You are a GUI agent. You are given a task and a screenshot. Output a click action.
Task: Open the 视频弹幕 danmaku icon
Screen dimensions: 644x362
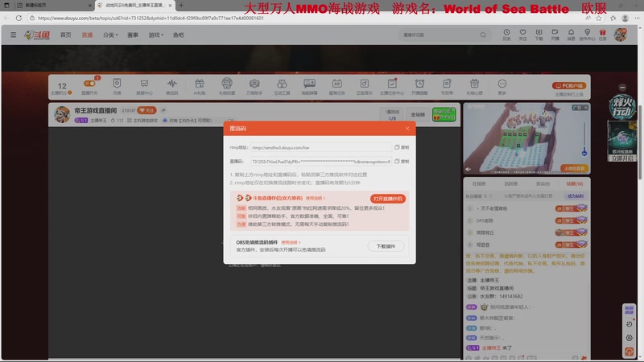click(309, 87)
